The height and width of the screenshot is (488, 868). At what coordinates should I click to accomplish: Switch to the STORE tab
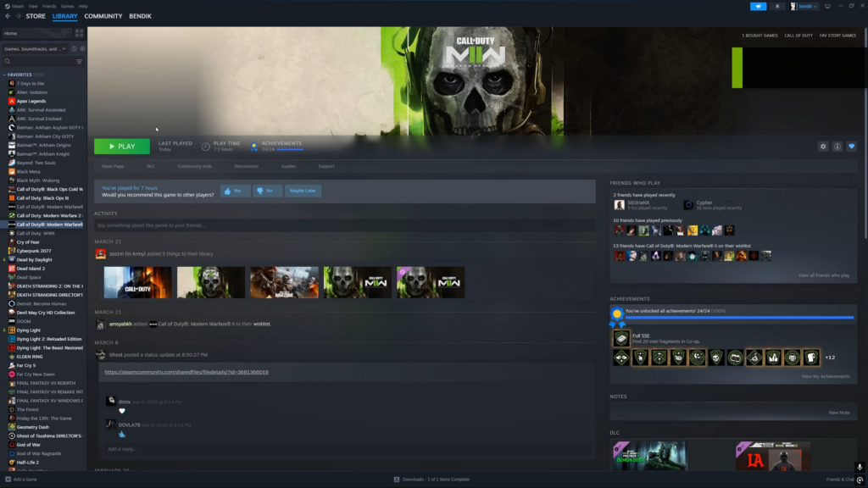(36, 16)
